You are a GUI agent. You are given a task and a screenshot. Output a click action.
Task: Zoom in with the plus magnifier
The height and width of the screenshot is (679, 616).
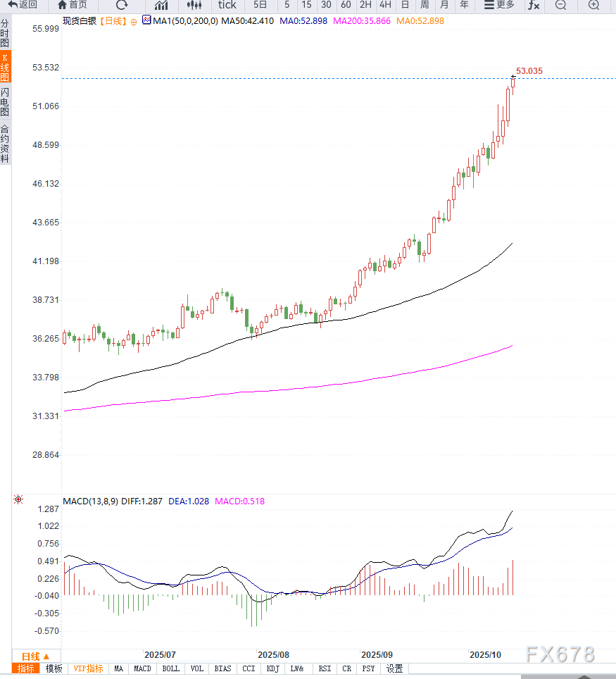coord(593,5)
